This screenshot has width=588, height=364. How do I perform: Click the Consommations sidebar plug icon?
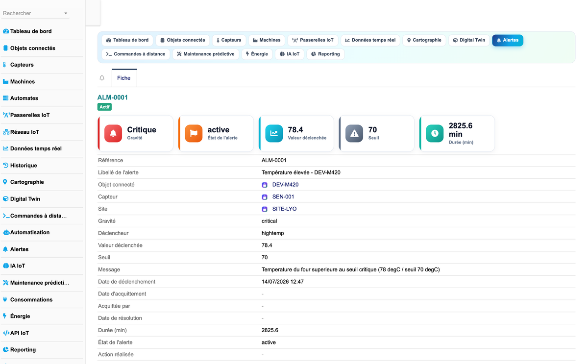5,299
